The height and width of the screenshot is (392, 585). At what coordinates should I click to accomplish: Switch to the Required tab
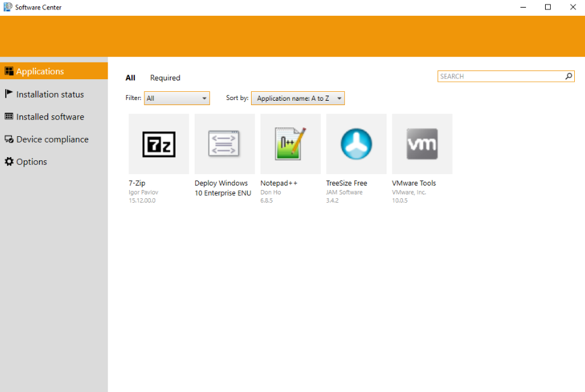click(x=165, y=78)
